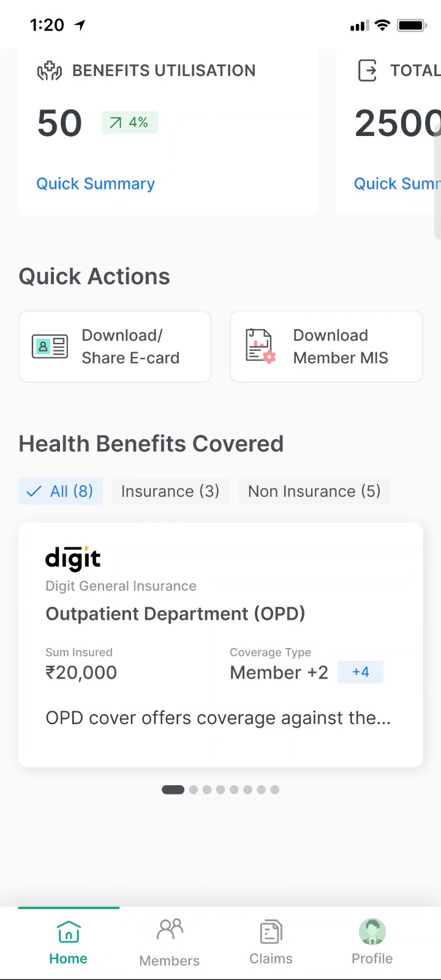Image resolution: width=441 pixels, height=980 pixels.
Task: Tap the E-card ID icon
Action: (x=50, y=347)
